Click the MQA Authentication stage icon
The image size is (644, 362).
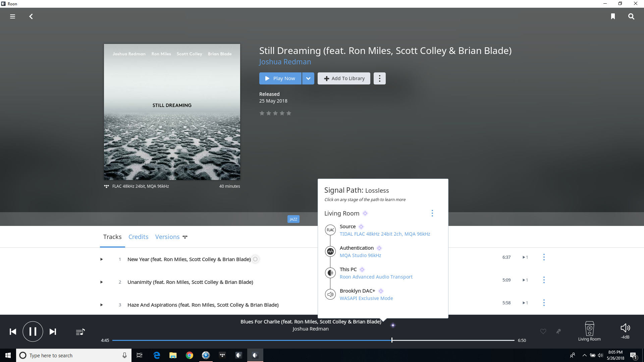330,251
